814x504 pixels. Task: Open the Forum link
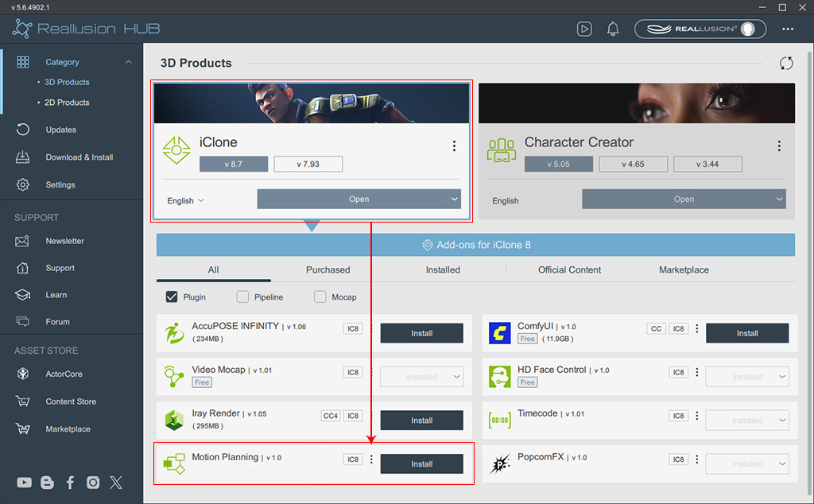click(x=57, y=322)
